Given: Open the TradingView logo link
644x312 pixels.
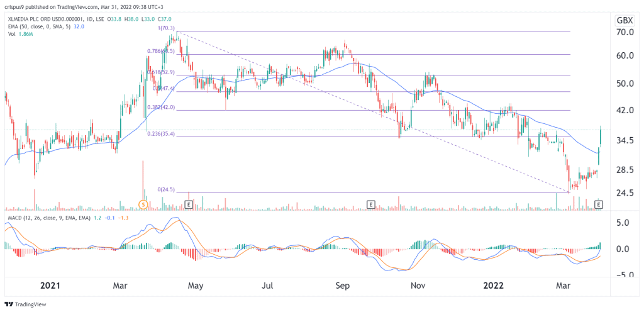Looking at the screenshot, I should point(25,304).
